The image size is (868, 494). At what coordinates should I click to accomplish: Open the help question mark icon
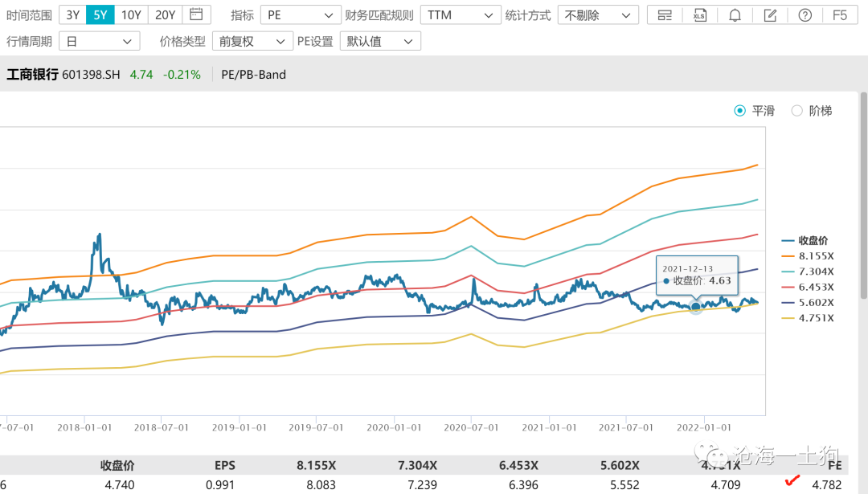(805, 15)
